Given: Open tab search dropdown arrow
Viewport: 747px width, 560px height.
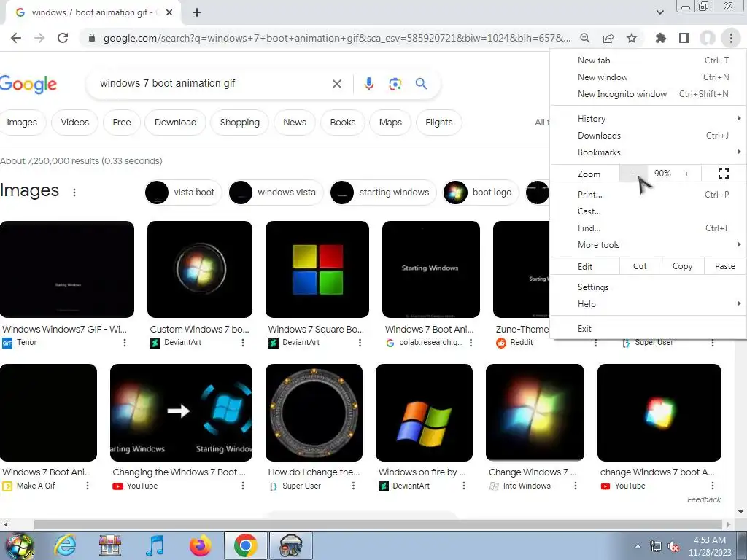Looking at the screenshot, I should (659, 12).
